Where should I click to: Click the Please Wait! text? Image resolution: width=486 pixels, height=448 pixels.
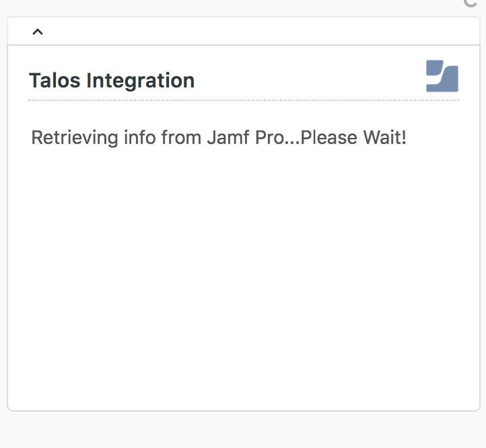coord(353,137)
